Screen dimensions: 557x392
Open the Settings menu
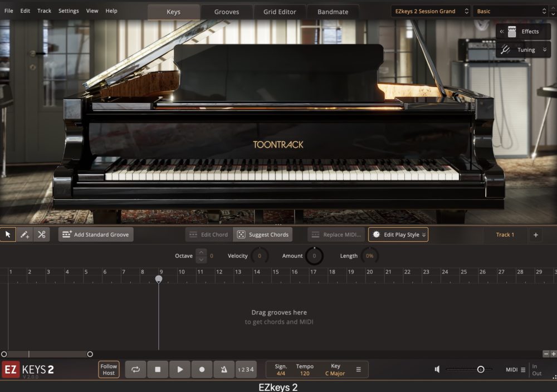click(x=69, y=11)
